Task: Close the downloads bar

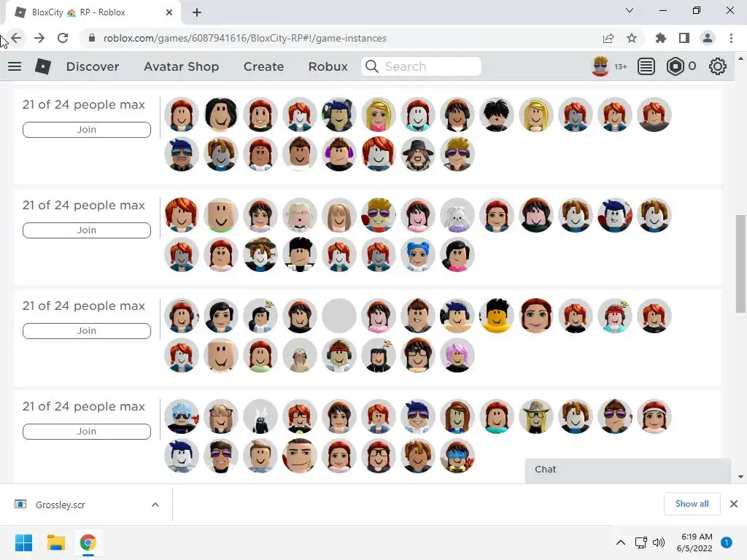Action: click(734, 504)
